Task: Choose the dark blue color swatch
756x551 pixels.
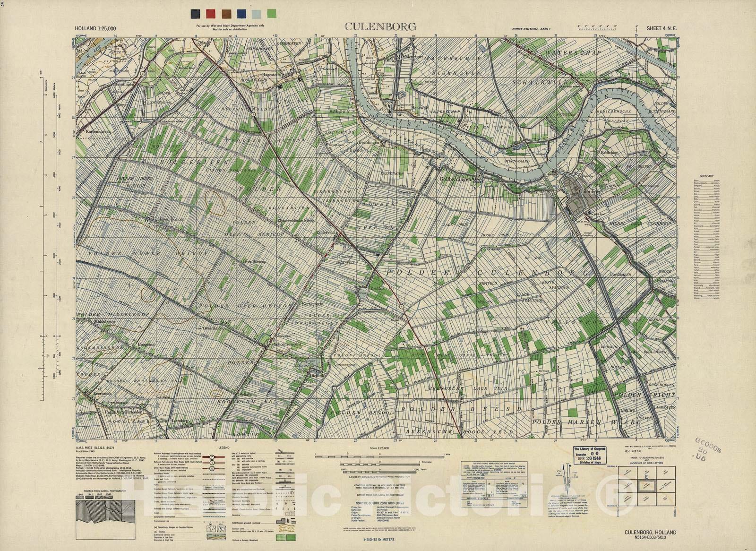Action: point(241,13)
